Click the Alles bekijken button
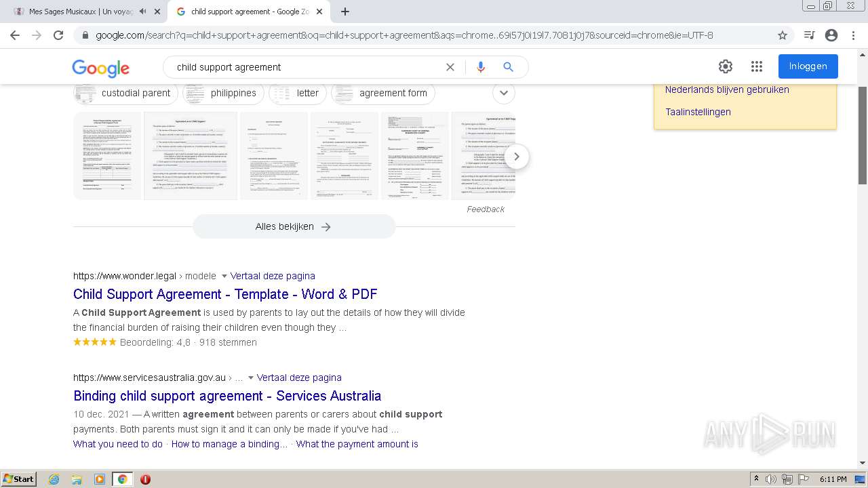 point(294,227)
